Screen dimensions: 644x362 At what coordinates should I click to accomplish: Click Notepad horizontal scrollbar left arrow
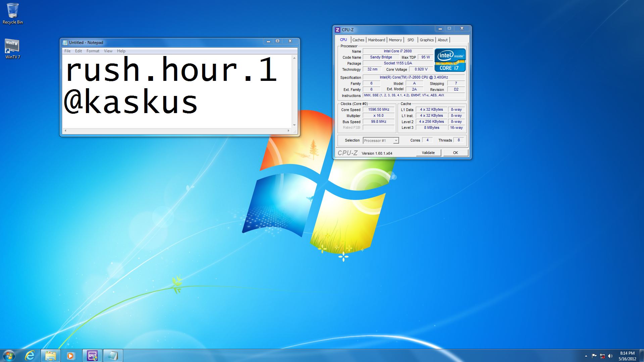[x=65, y=131]
